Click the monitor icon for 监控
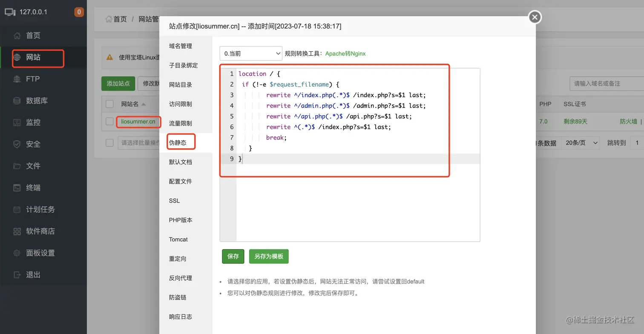Image resolution: width=644 pixels, height=334 pixels. (x=17, y=122)
